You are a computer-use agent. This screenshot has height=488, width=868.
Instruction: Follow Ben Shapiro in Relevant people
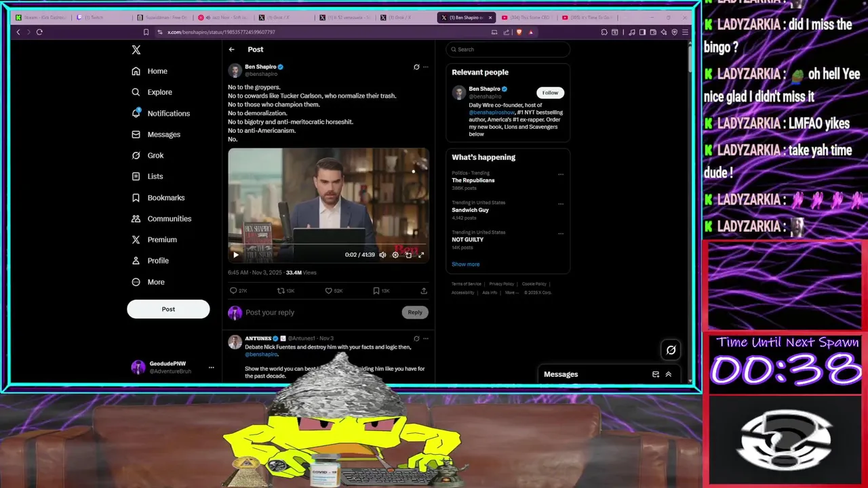pyautogui.click(x=550, y=93)
